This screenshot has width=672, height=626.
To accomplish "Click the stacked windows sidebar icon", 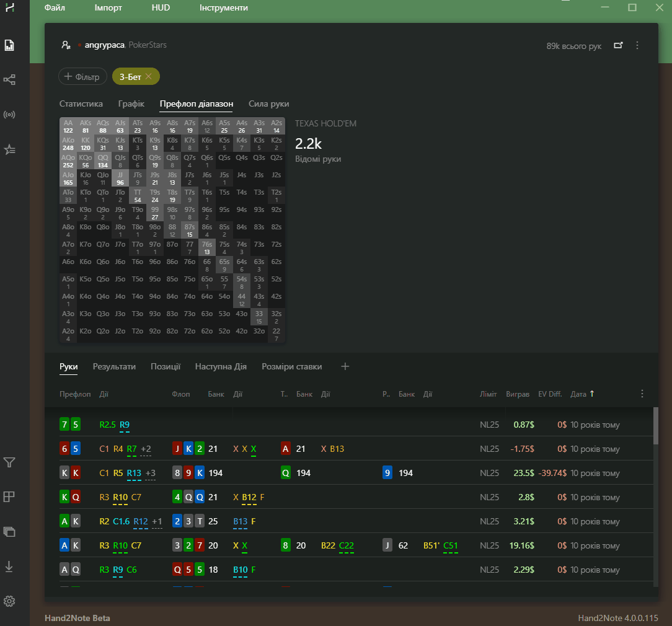I will pyautogui.click(x=9, y=532).
